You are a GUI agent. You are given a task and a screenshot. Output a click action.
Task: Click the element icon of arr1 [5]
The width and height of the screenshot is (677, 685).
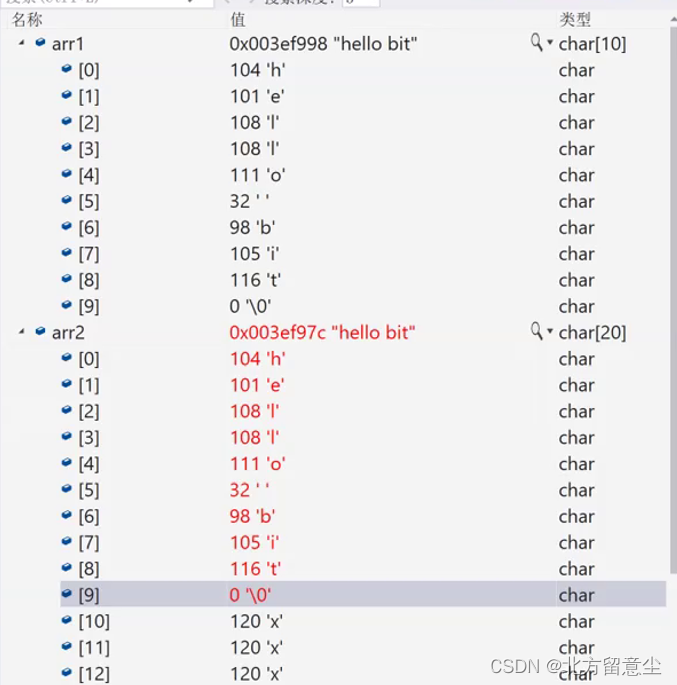coord(67,201)
